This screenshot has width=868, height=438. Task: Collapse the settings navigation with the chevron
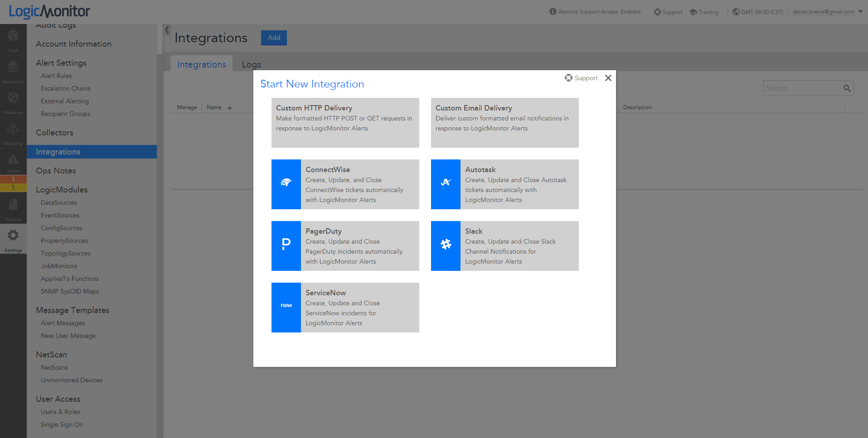pyautogui.click(x=167, y=30)
